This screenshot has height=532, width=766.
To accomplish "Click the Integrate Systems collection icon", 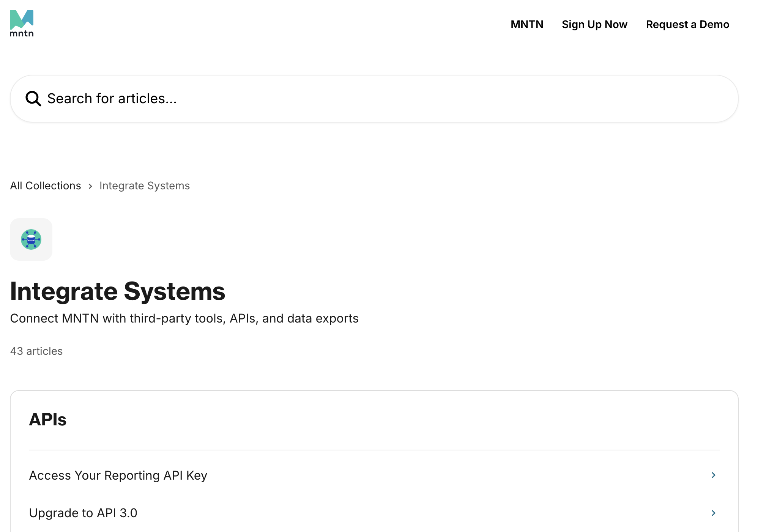I will [x=31, y=239].
